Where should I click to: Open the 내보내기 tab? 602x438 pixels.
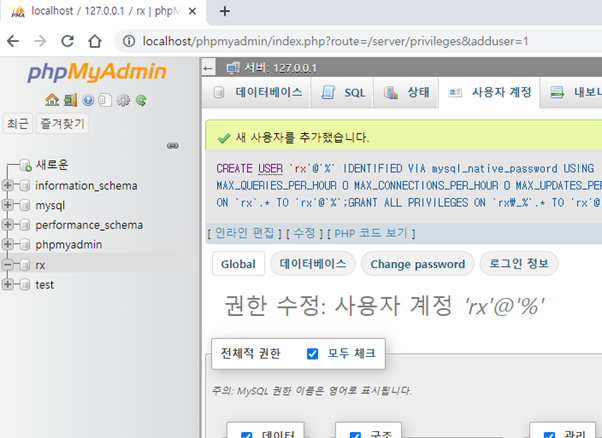point(572,93)
